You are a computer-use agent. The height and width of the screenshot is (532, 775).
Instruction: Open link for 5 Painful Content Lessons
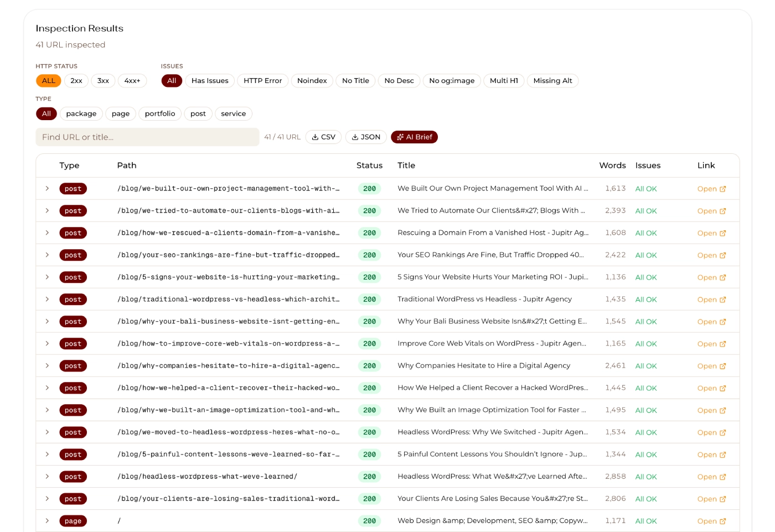[711, 454]
